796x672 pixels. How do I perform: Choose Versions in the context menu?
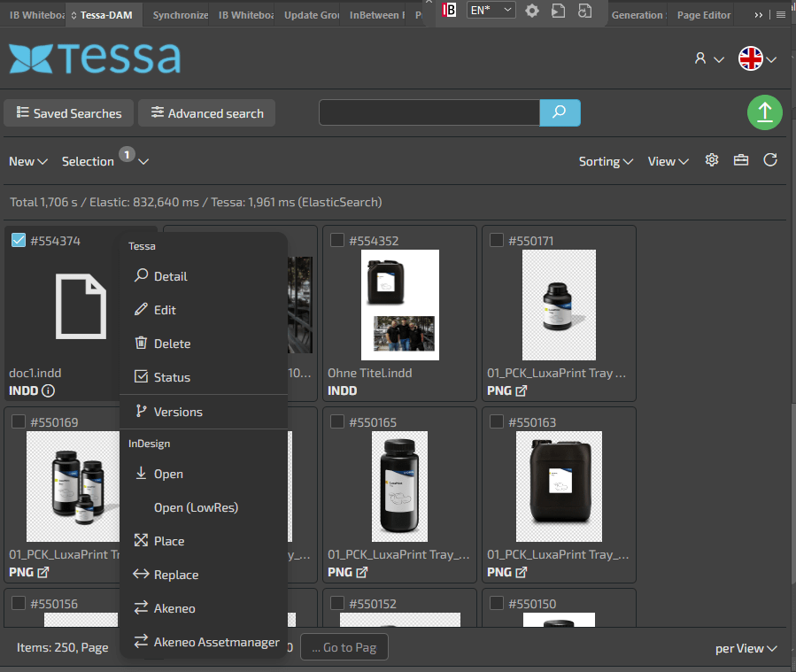177,412
